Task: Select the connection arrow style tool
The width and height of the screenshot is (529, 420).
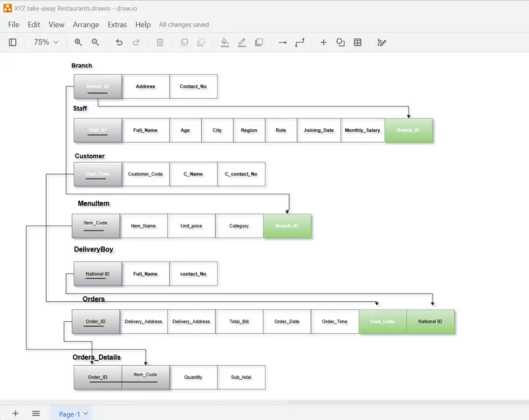Action: tap(283, 42)
